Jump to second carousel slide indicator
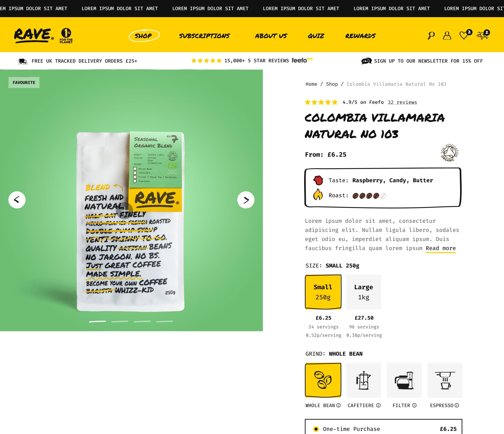The height and width of the screenshot is (434, 504). pyautogui.click(x=120, y=321)
